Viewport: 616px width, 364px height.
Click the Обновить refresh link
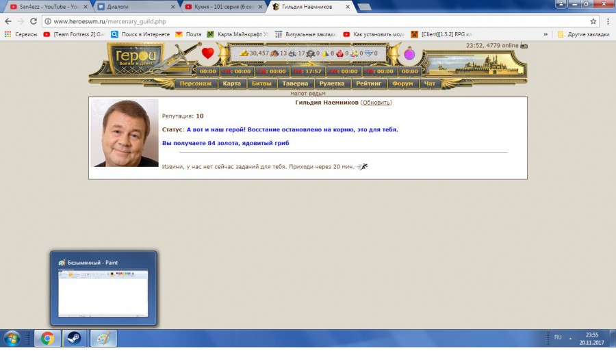click(x=376, y=103)
